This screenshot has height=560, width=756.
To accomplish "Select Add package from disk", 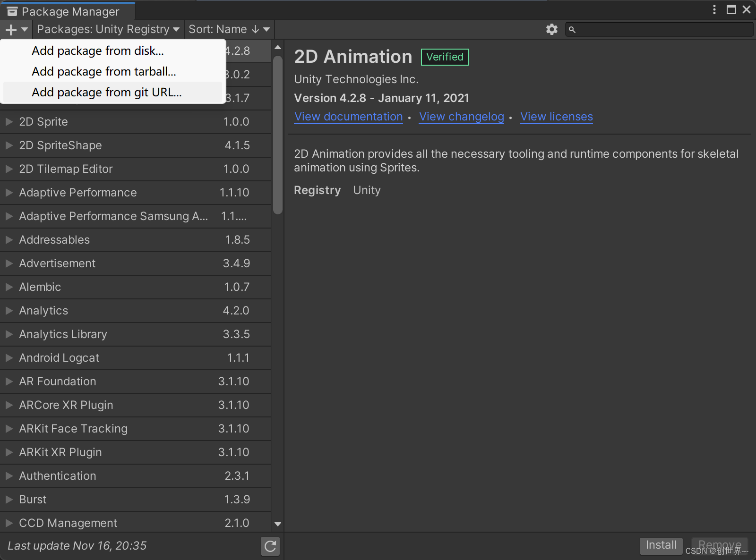I will click(x=97, y=51).
